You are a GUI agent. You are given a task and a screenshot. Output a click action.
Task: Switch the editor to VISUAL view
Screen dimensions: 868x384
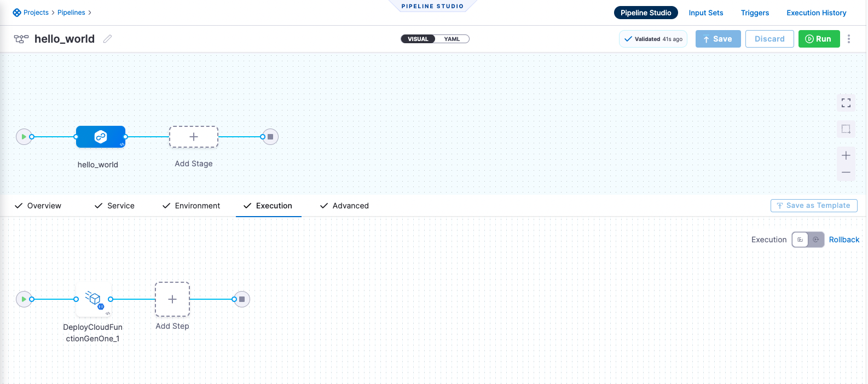[x=418, y=39]
